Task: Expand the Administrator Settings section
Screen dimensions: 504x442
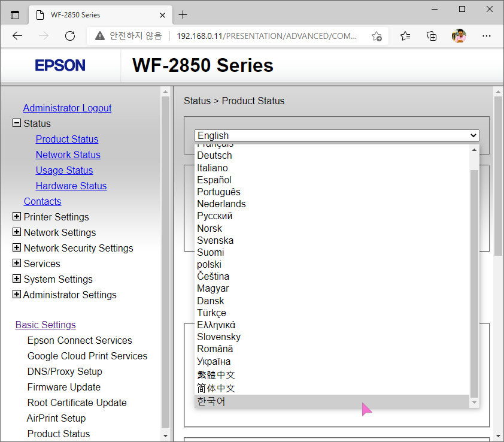Action: point(17,294)
